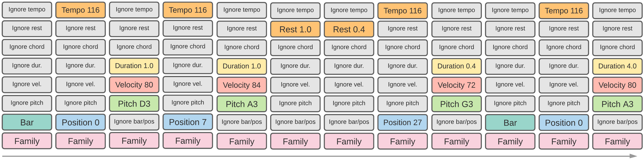Screen dimensions: 644x160
Task: Select the Position 27 token
Action: (402, 123)
